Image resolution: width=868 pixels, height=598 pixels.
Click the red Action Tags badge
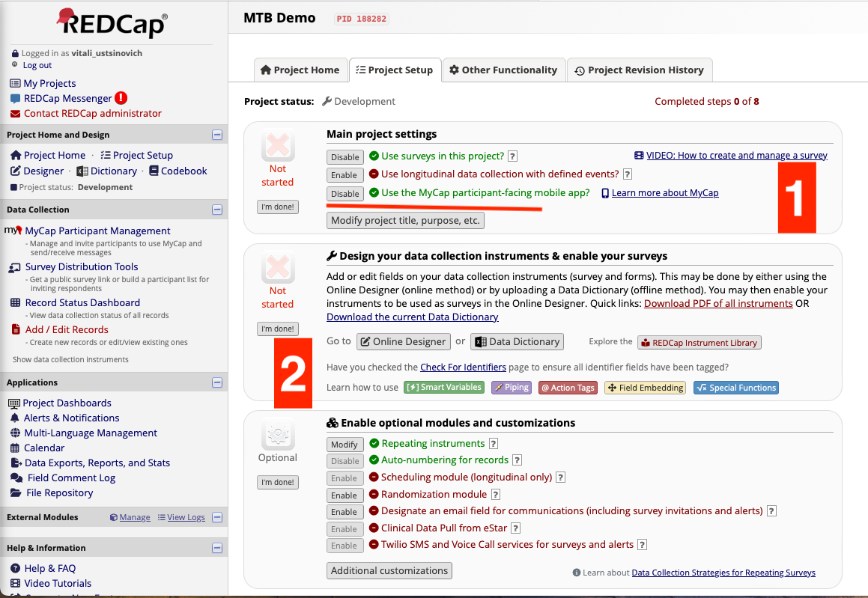click(x=568, y=388)
